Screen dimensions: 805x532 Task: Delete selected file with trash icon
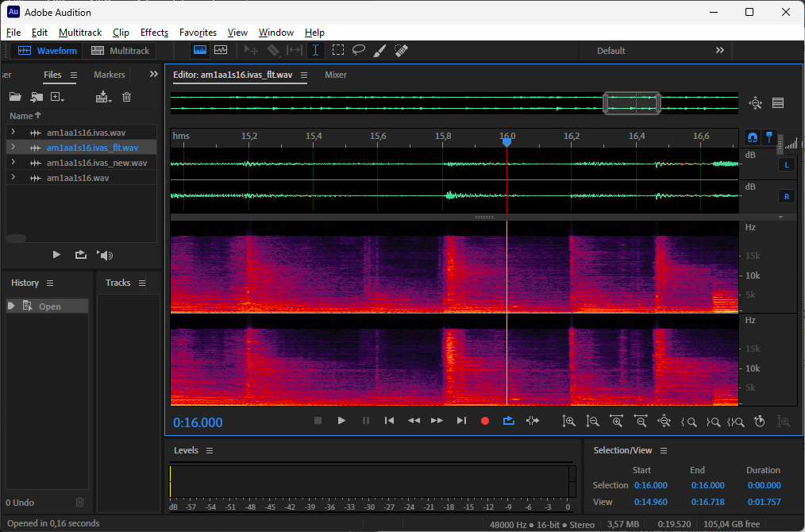coord(126,97)
